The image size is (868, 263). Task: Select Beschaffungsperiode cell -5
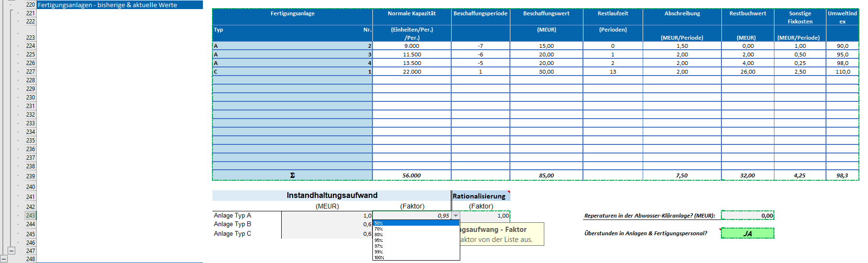[481, 63]
